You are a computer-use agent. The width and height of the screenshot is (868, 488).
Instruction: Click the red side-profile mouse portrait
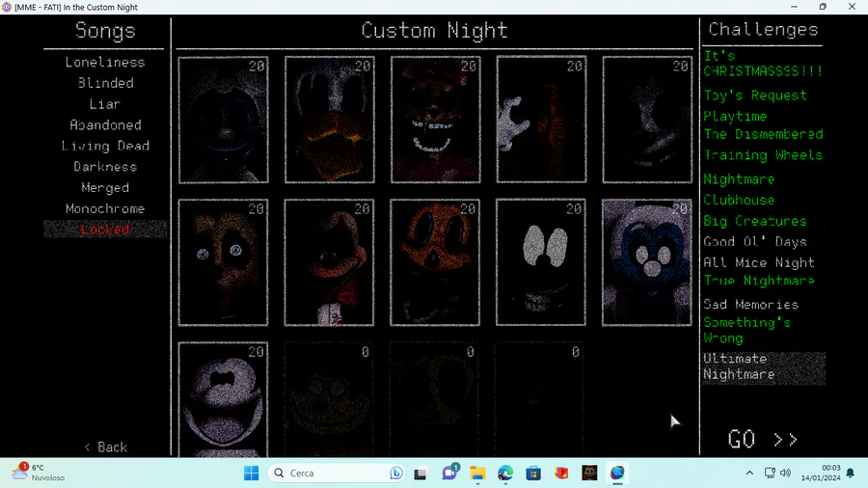point(330,262)
